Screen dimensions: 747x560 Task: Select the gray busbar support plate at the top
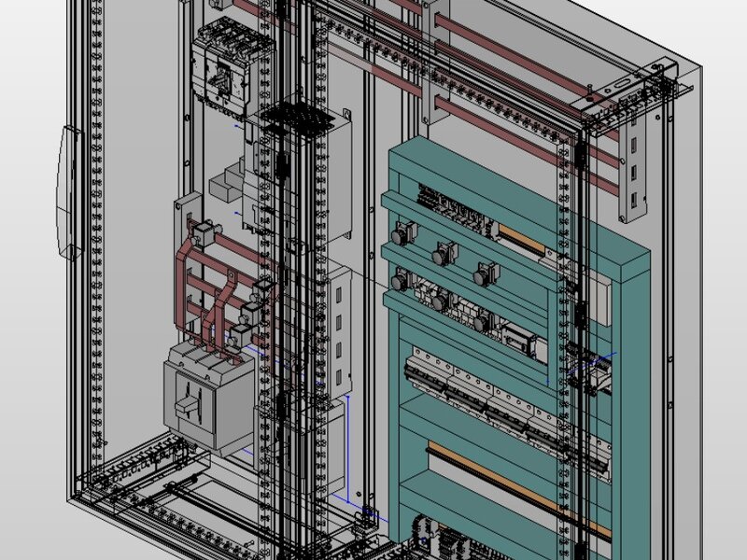click(x=435, y=62)
